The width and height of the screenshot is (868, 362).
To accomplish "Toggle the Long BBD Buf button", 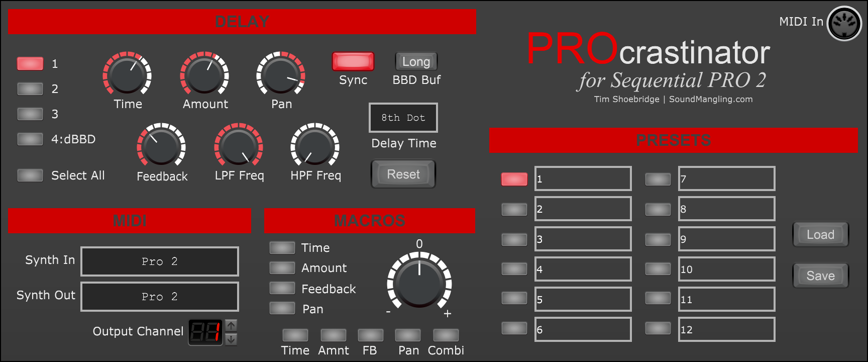I will [x=416, y=61].
